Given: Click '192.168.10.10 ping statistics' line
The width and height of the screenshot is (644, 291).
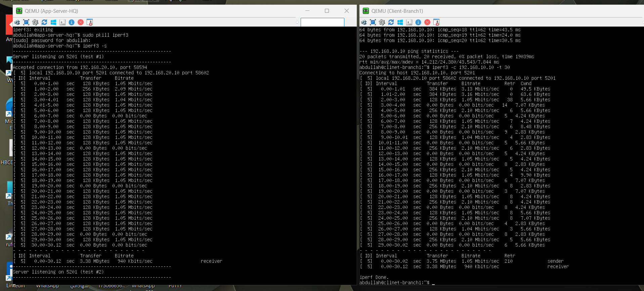Looking at the screenshot, I should click(409, 51).
